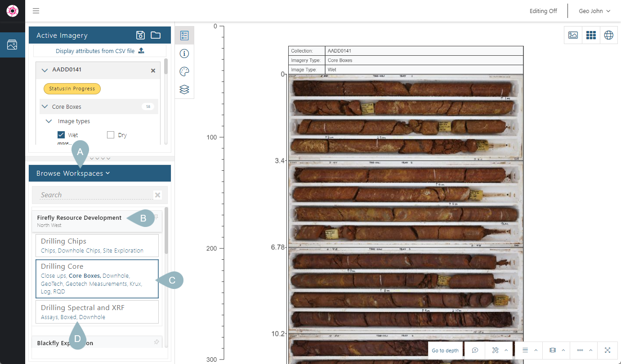Click the Browse Workspaces list scrollbar

click(x=166, y=231)
